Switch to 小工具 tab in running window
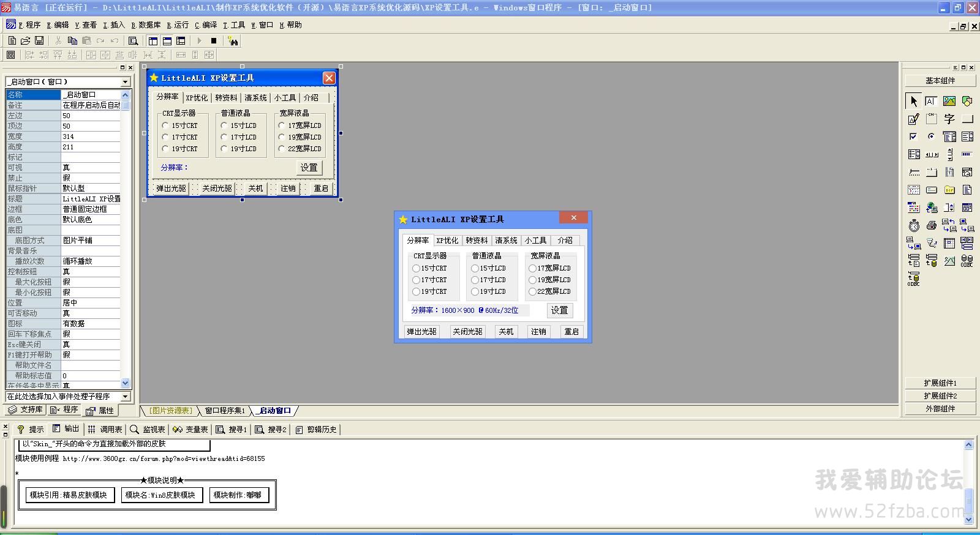 (535, 241)
